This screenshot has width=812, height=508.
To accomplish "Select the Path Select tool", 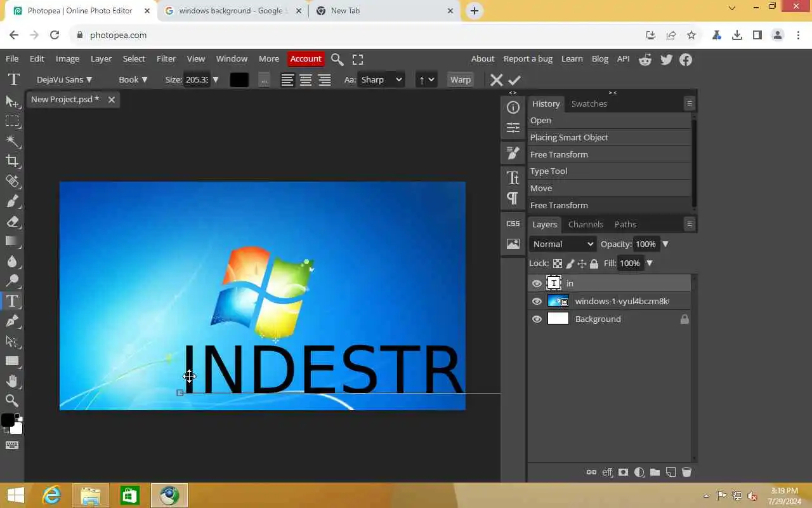I will pos(12,341).
